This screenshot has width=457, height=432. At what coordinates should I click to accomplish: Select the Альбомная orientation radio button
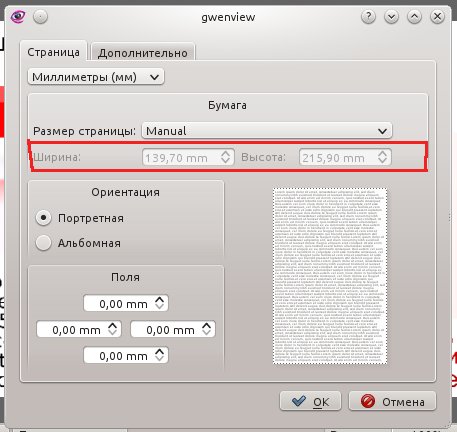click(x=43, y=243)
